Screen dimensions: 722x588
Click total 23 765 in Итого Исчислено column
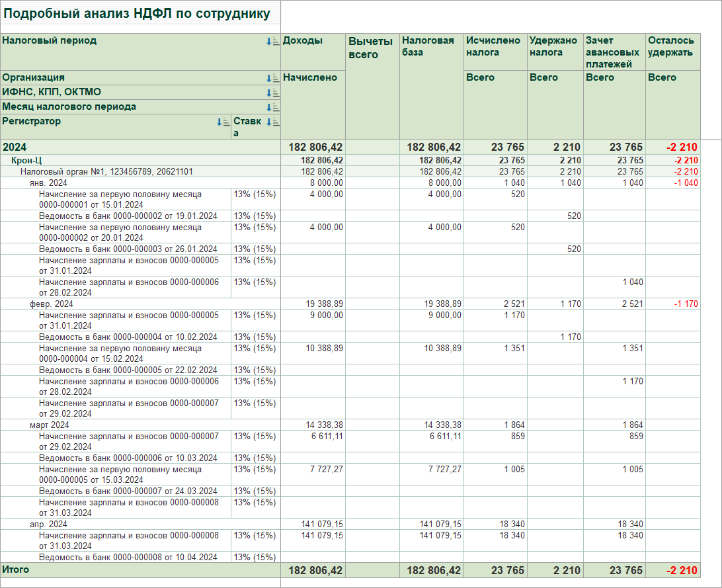point(507,571)
